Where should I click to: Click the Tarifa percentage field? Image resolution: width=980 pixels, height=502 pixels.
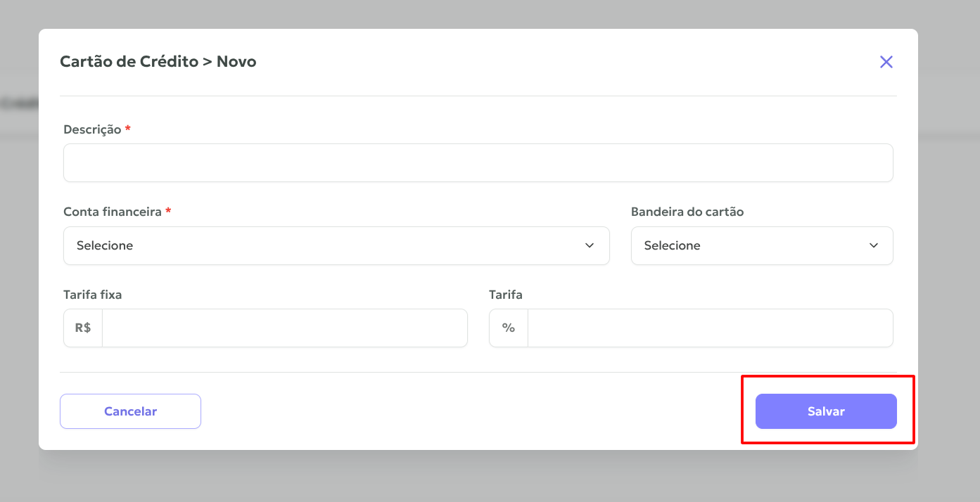(x=711, y=328)
